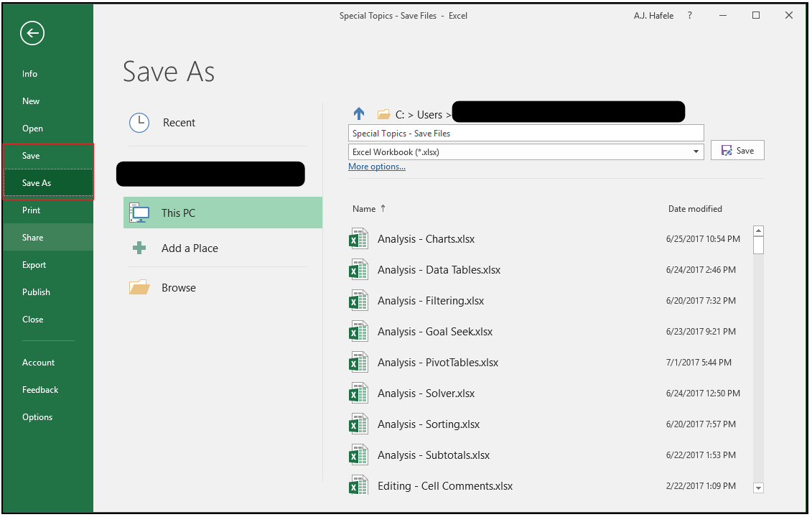Click the file name field Special Topics - Save Files
This screenshot has width=812, height=517.
click(526, 133)
